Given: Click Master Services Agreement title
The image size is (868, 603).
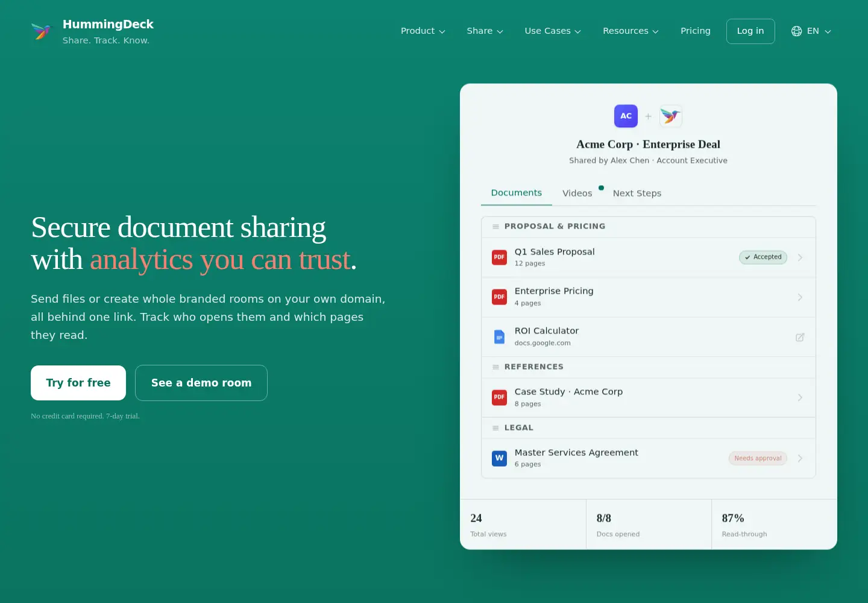Looking at the screenshot, I should point(576,452).
